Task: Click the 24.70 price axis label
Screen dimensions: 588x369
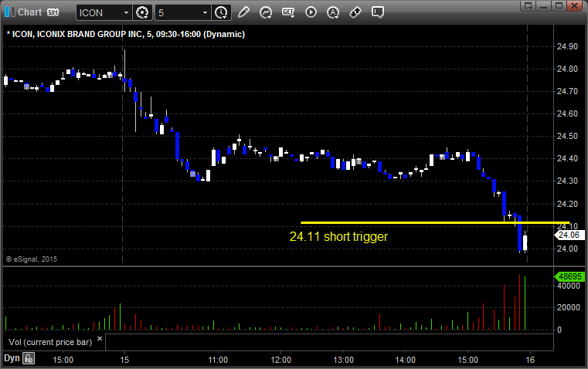Action: pyautogui.click(x=567, y=91)
